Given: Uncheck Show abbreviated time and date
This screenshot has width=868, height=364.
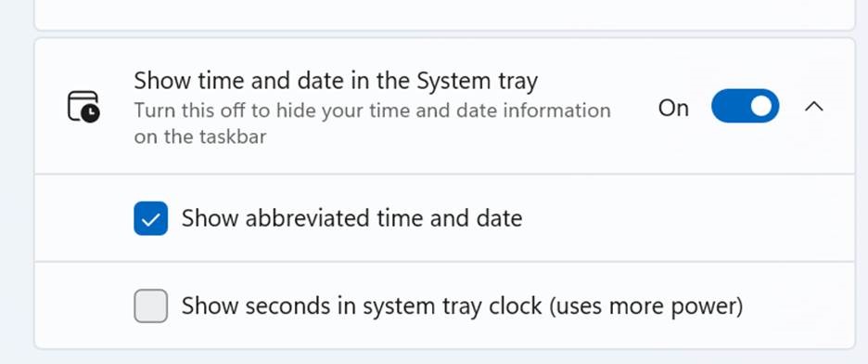Looking at the screenshot, I should point(150,218).
